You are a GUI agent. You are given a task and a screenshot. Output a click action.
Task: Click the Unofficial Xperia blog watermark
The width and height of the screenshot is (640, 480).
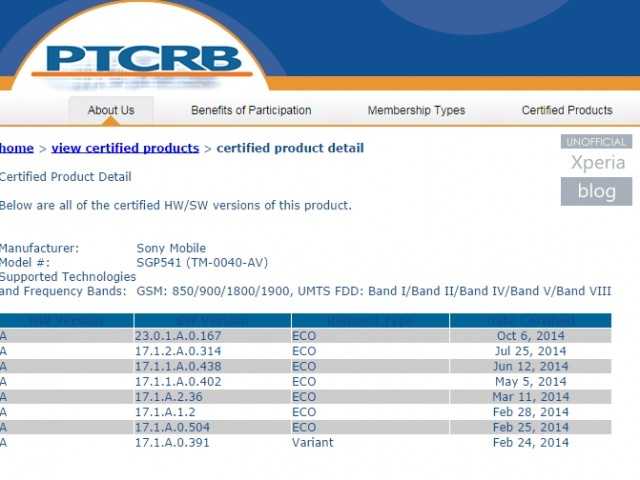[597, 171]
